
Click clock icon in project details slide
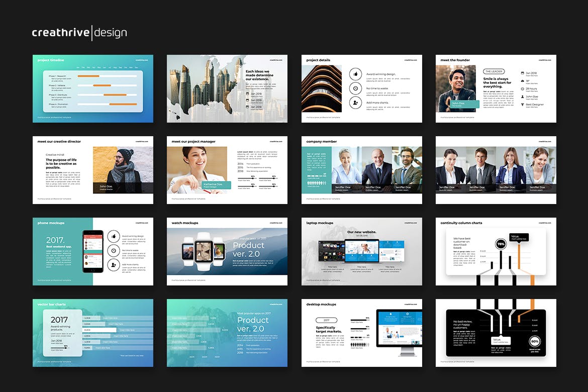point(356,88)
